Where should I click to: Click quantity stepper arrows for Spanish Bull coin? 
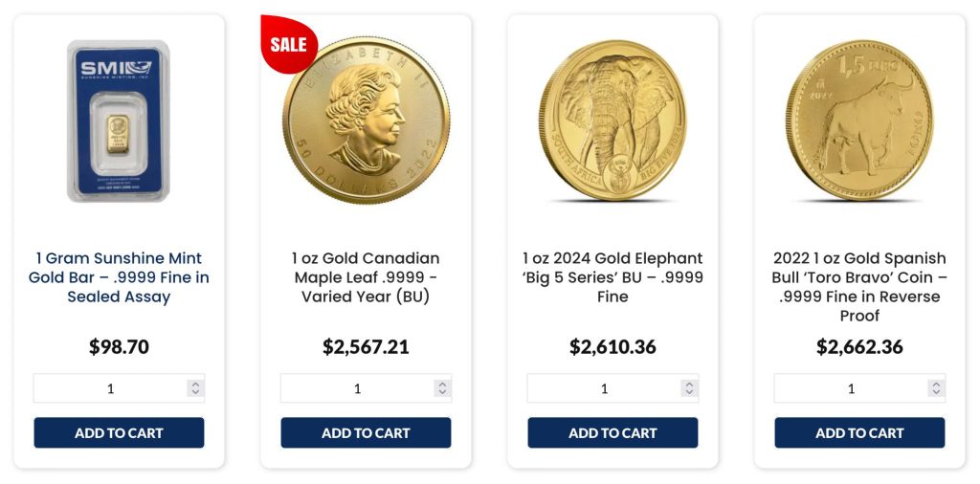pyautogui.click(x=936, y=388)
